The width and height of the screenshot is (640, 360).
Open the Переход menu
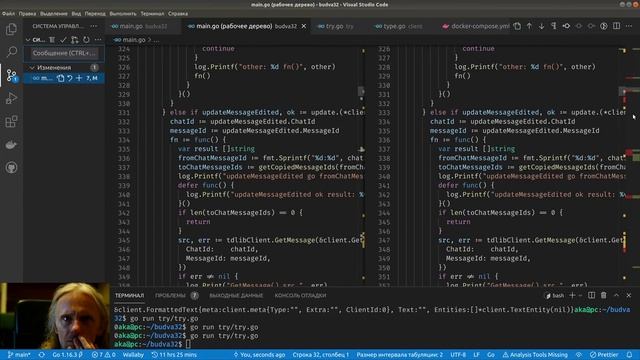(95, 13)
